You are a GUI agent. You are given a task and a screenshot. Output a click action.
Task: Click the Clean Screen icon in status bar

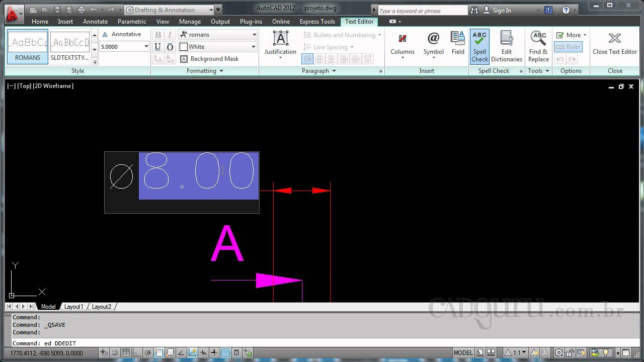pyautogui.click(x=626, y=353)
